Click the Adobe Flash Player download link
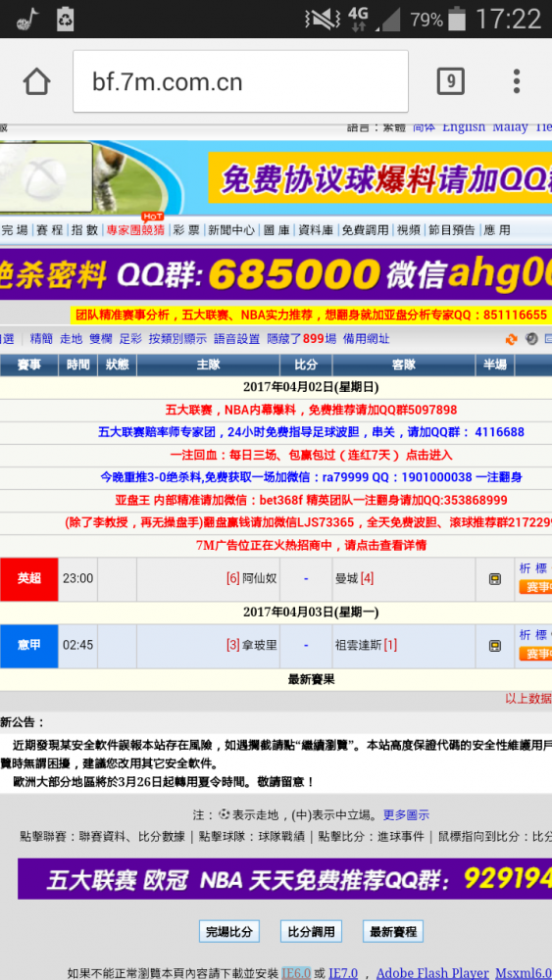This screenshot has width=552, height=980. click(x=432, y=972)
